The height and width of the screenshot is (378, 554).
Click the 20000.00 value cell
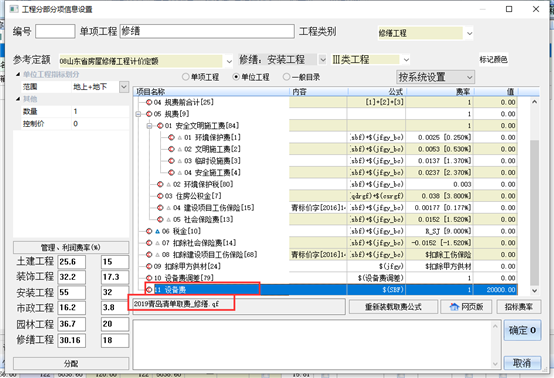496,290
